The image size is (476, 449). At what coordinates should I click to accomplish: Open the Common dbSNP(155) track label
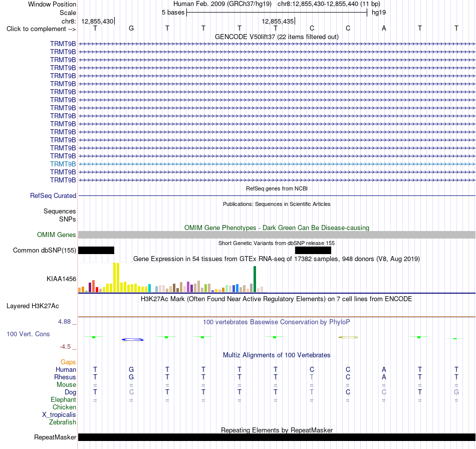[44, 250]
